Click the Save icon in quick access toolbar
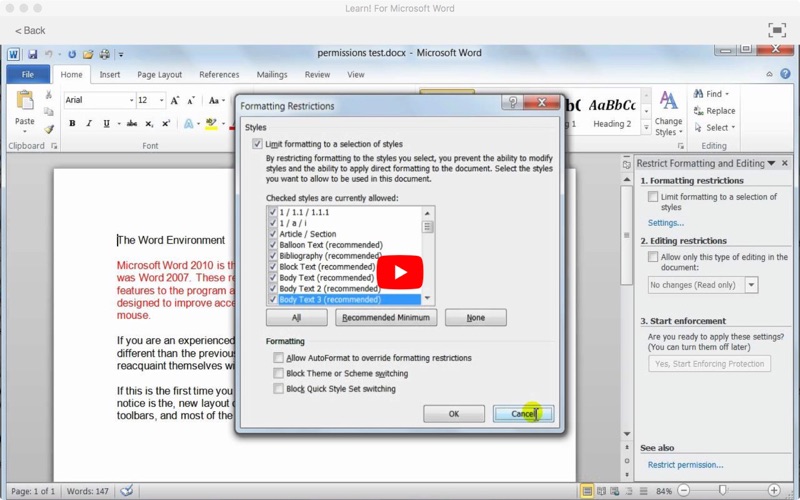 (33, 54)
